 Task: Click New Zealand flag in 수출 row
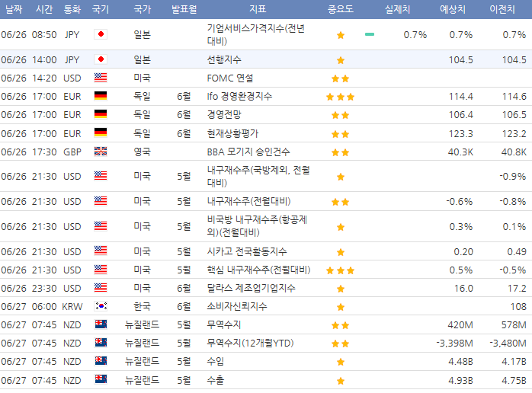(x=101, y=379)
